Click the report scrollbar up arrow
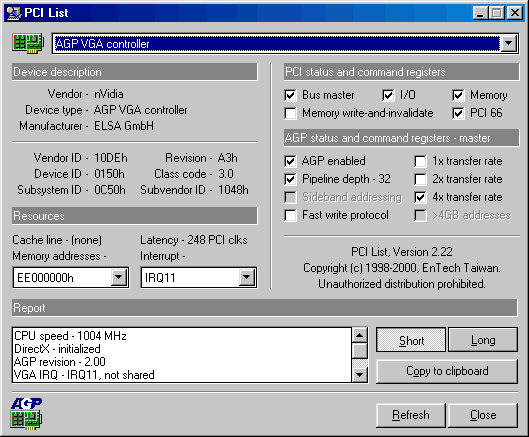The image size is (529, 437). tap(360, 335)
